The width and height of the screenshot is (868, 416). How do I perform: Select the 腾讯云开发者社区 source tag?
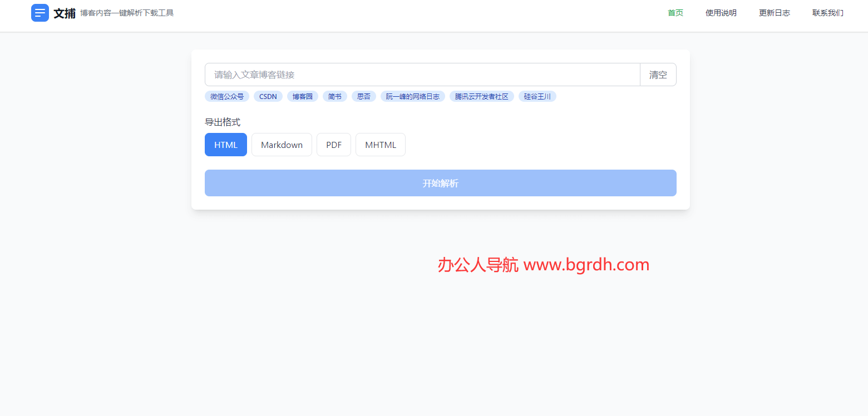(x=481, y=96)
